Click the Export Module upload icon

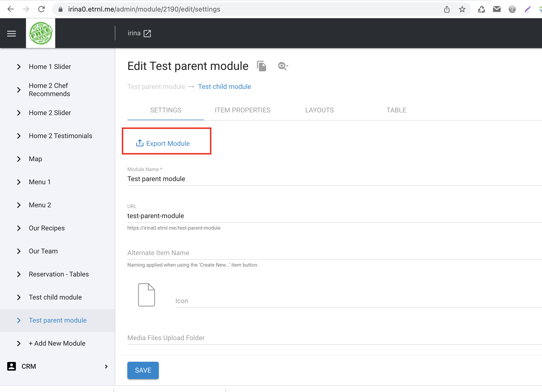tap(140, 143)
